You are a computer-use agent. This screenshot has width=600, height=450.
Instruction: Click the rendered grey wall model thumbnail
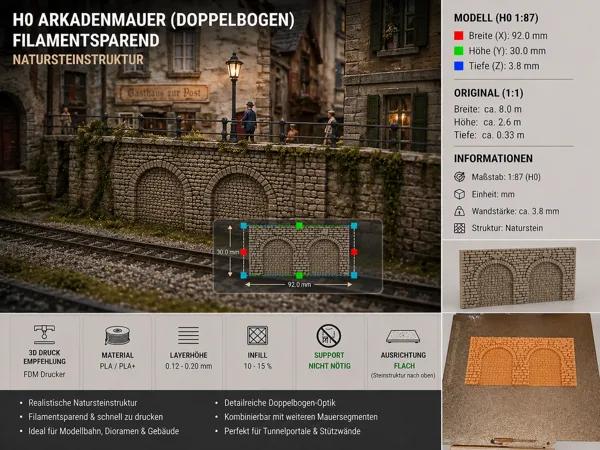coord(518,276)
